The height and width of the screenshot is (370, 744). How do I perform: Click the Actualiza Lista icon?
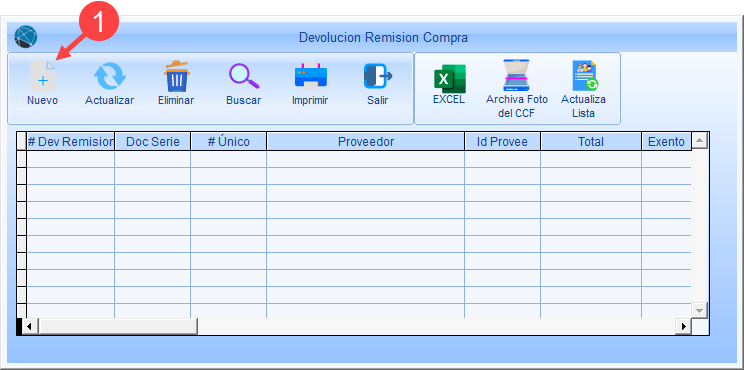click(x=585, y=75)
